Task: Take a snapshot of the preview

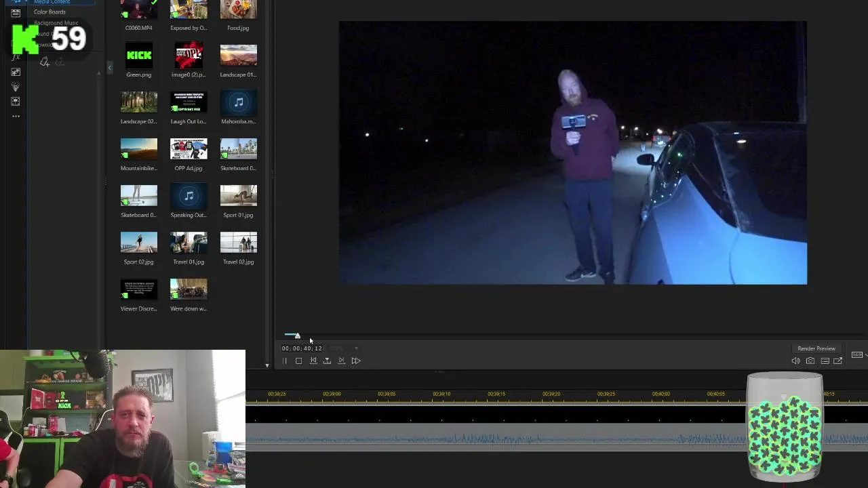Action: click(810, 361)
